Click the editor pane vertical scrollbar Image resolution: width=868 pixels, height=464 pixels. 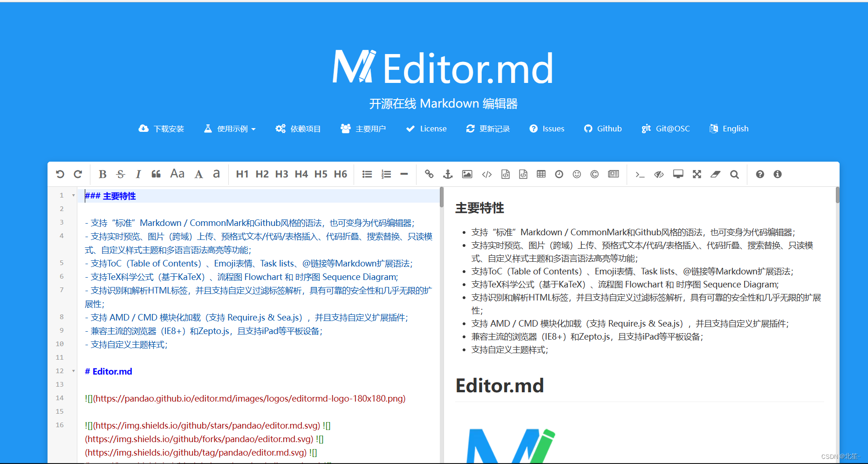(441, 197)
